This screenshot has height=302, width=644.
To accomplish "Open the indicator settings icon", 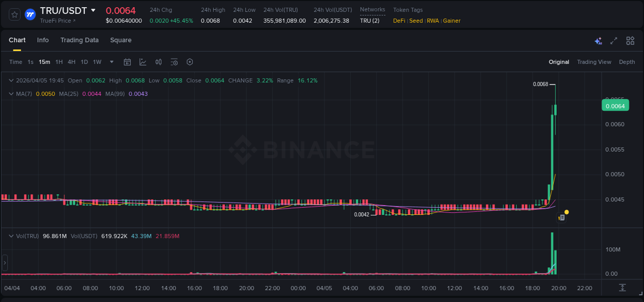I will coord(174,62).
